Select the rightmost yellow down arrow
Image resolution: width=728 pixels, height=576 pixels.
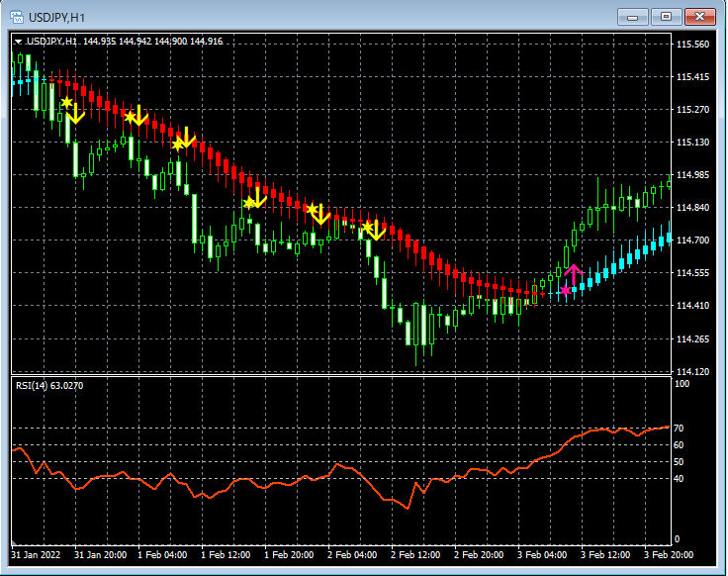pos(375,232)
